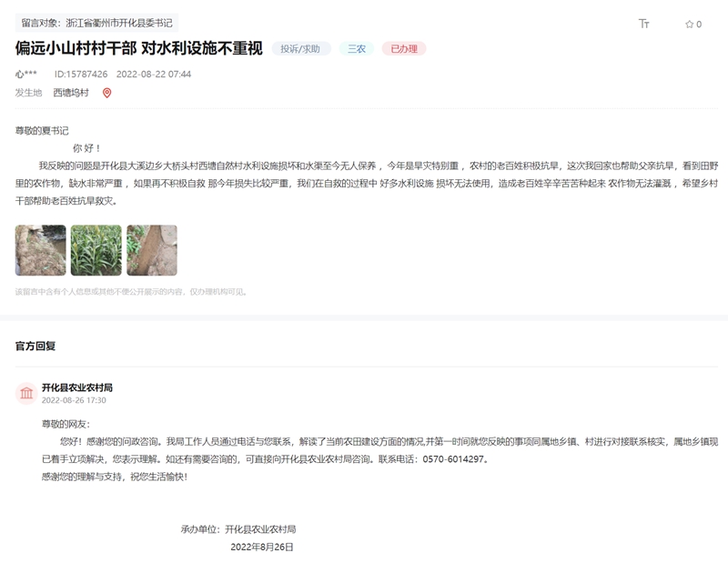Click the poster username 心***

pos(26,74)
